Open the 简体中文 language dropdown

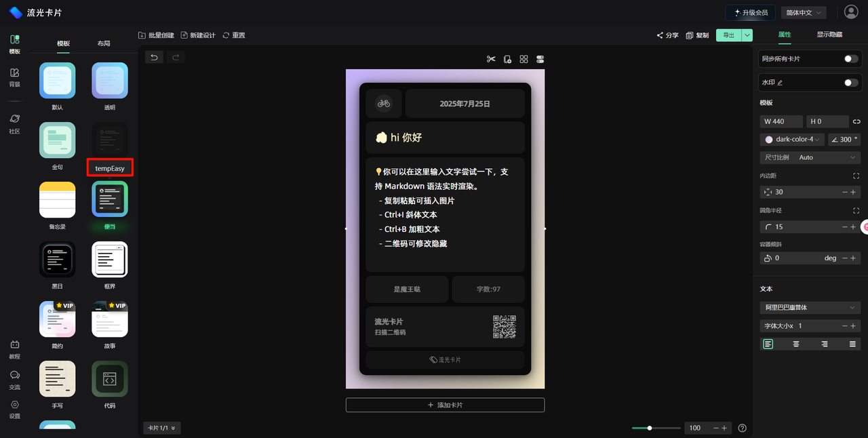pyautogui.click(x=803, y=12)
